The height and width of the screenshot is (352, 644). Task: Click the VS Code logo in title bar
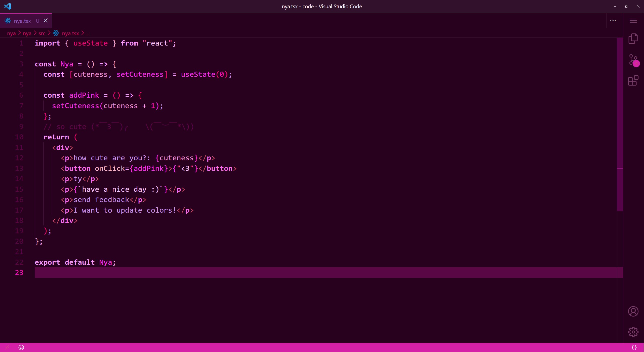click(8, 6)
